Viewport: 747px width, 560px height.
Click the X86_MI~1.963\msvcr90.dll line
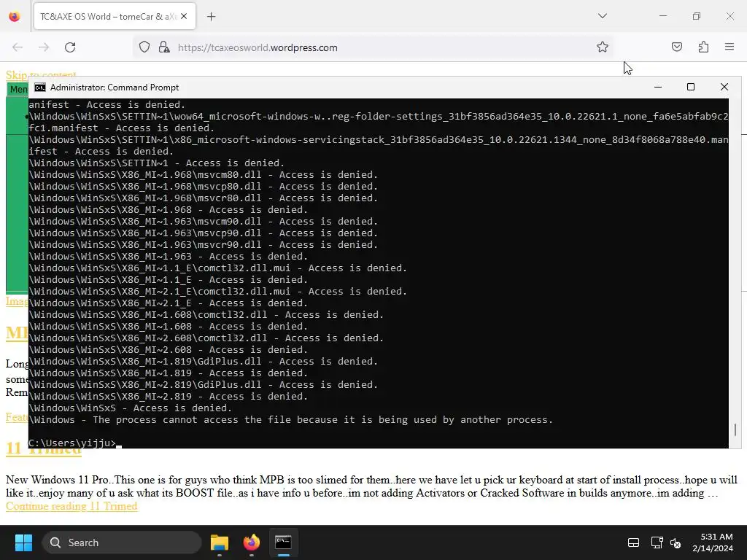coord(203,245)
